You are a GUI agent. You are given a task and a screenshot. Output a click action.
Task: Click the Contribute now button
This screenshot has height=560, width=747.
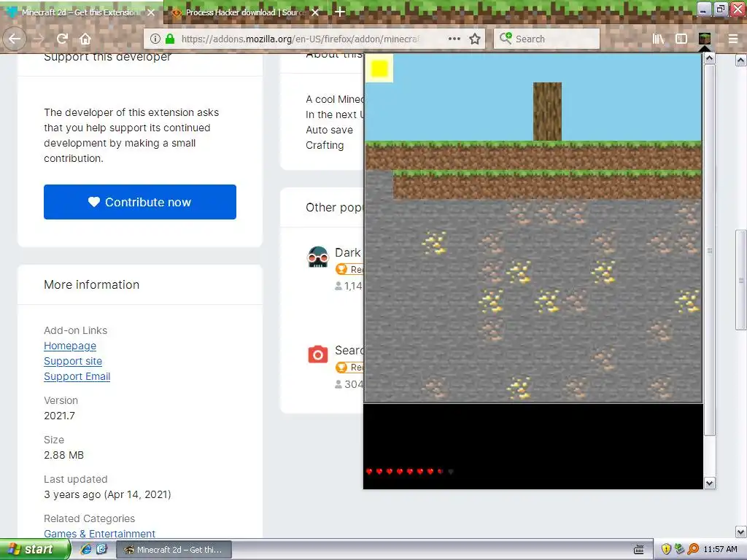140,202
